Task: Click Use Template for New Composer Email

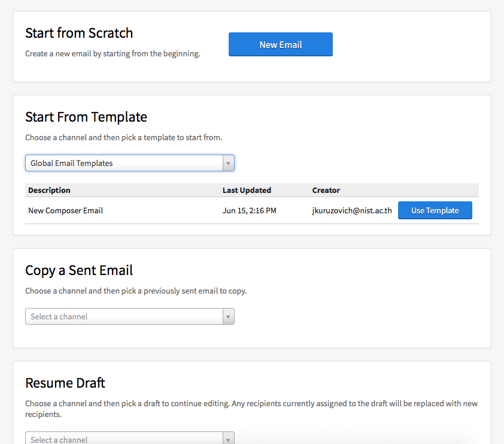Action: click(435, 210)
